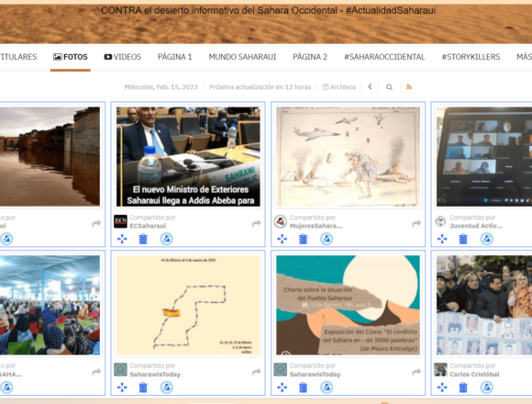Viewport: 532px width, 404px height.
Task: Open the PÁGINA 2 tab
Action: tap(310, 57)
